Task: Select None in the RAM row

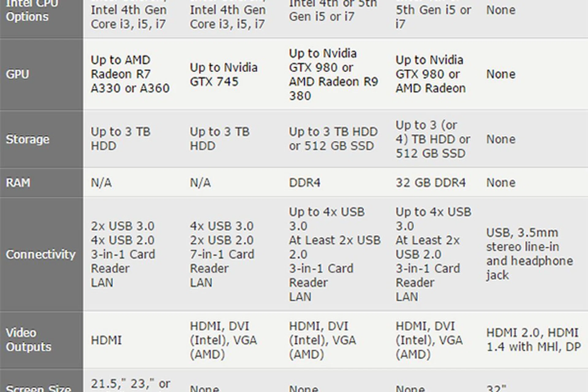Action: pos(501,183)
